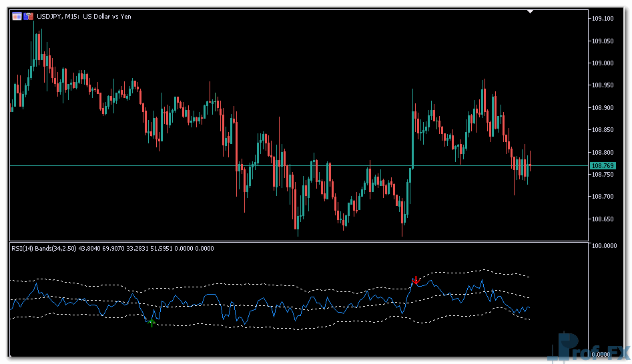632x364 pixels.
Task: Click the 109.050 price scale label
Action: click(x=603, y=41)
